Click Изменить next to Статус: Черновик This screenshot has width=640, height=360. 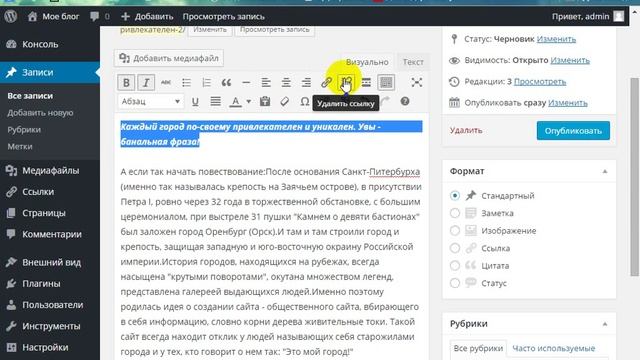(556, 39)
